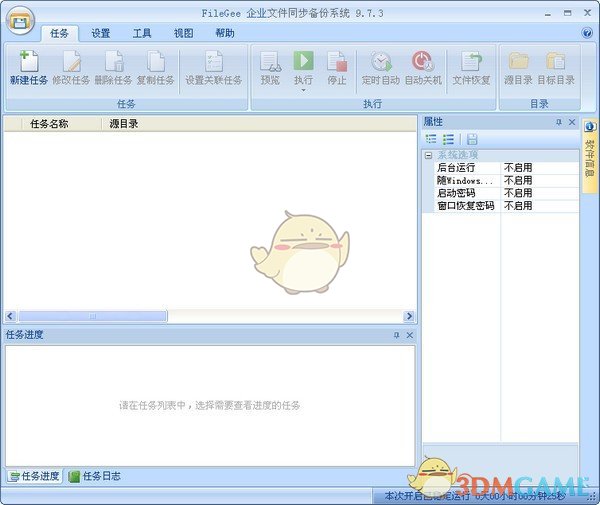Click the 自动关机 auto shutdown icon

click(423, 62)
